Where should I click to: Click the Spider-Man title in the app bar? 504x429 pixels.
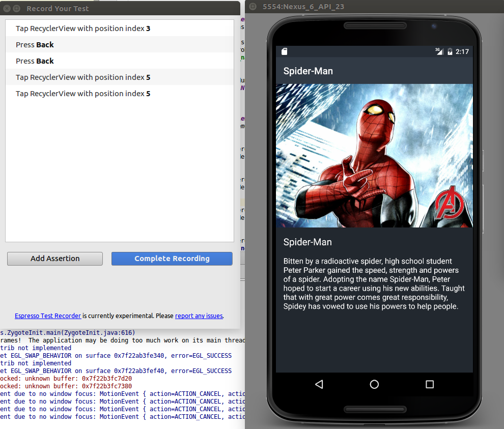308,71
